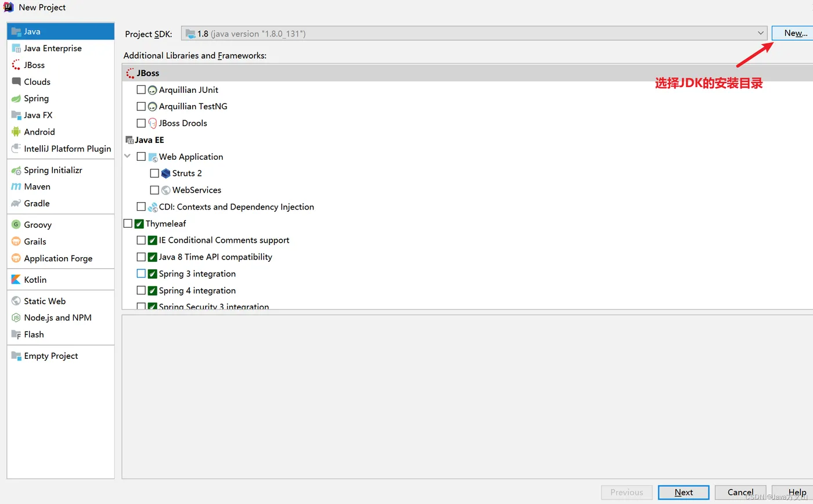Select the Java project type icon
Viewport: 813px width, 504px height.
[16, 31]
